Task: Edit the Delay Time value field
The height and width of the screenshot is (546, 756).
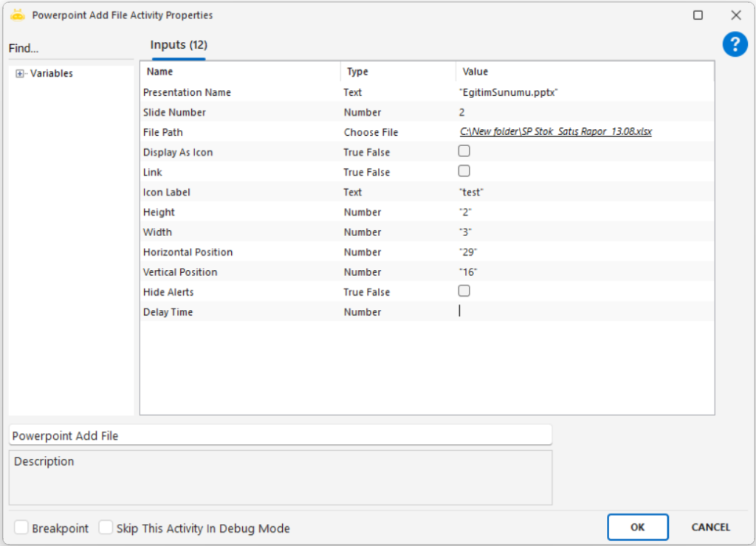Action: click(583, 311)
